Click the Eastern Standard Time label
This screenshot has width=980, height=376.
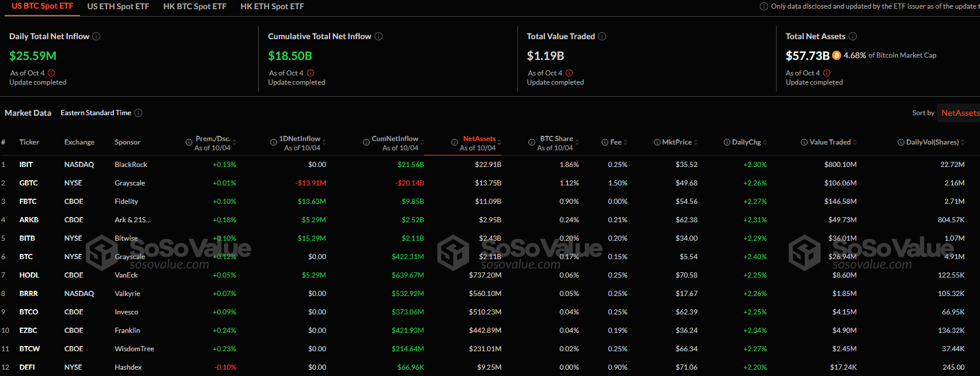pos(96,113)
